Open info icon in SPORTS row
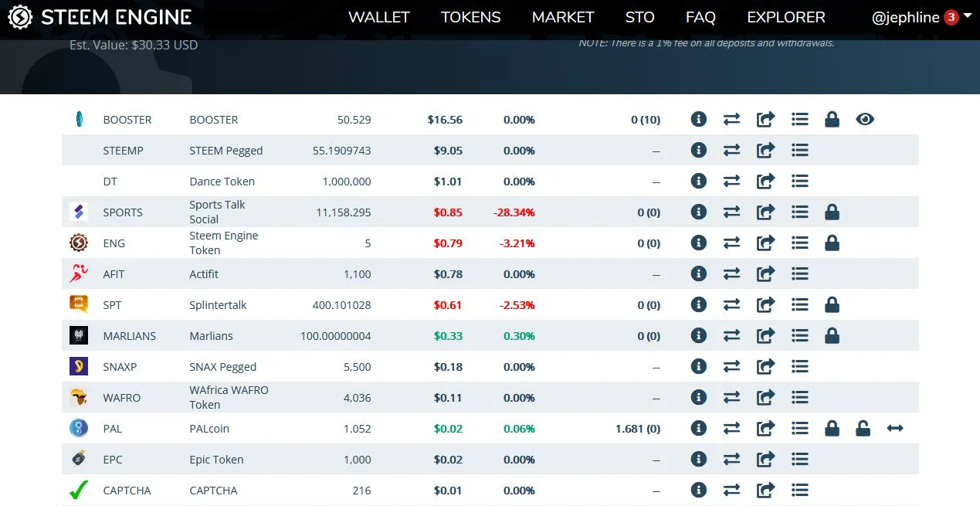Viewport: 980px width, 506px height. tap(699, 212)
